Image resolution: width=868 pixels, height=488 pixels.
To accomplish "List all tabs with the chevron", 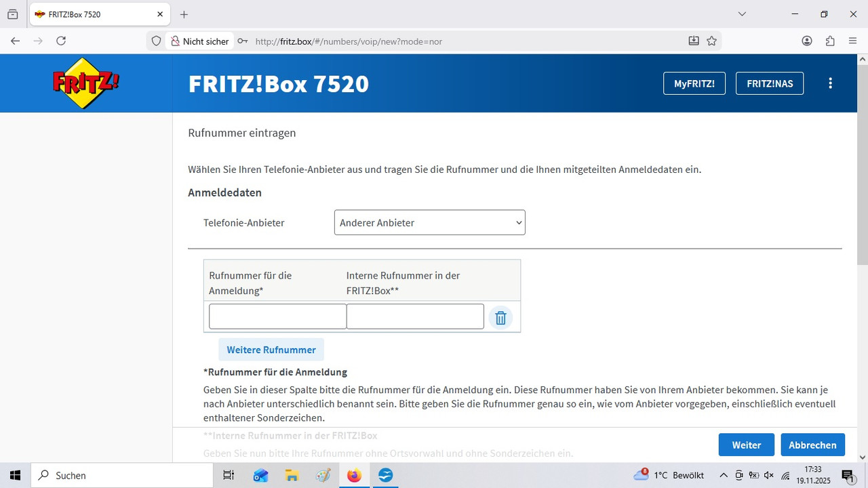I will tap(743, 14).
